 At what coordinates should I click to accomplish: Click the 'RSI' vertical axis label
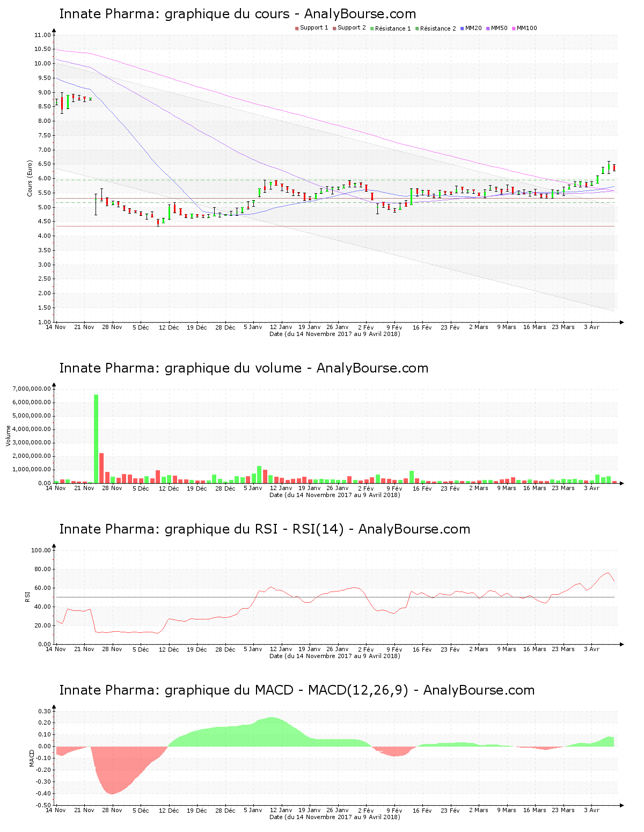click(x=27, y=596)
